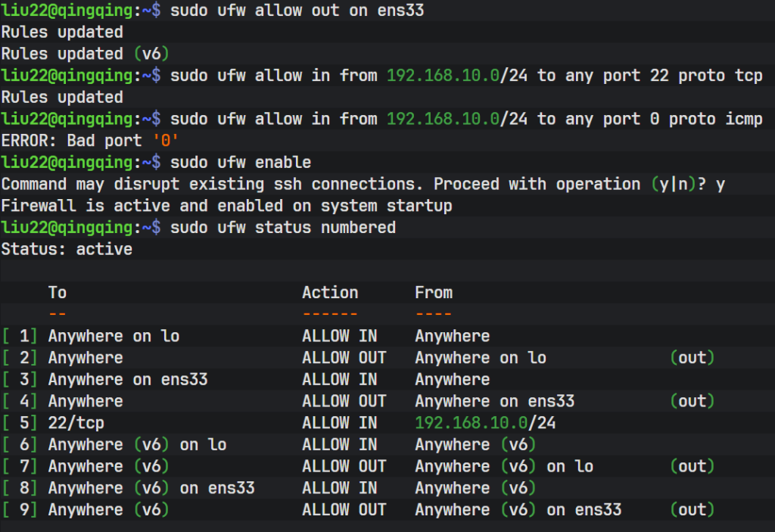Image resolution: width=775 pixels, height=532 pixels.
Task: Select the "22/tcp" entry in rule 5
Action: pyautogui.click(x=76, y=423)
